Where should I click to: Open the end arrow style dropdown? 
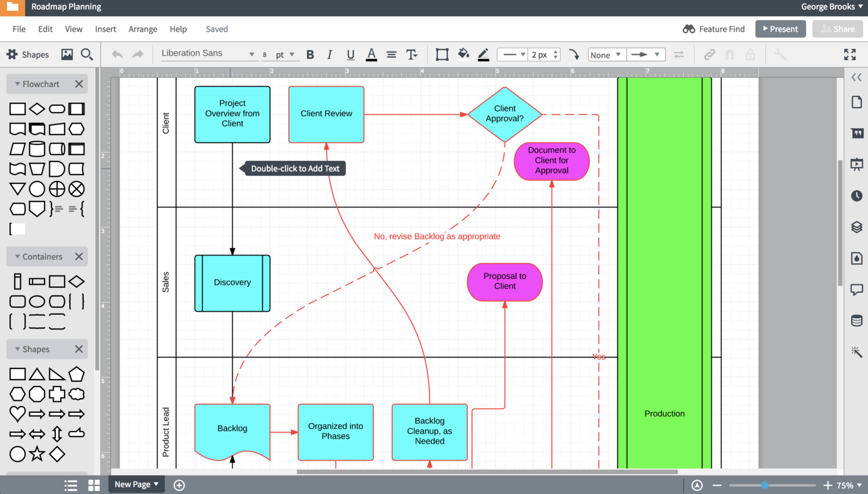point(646,55)
